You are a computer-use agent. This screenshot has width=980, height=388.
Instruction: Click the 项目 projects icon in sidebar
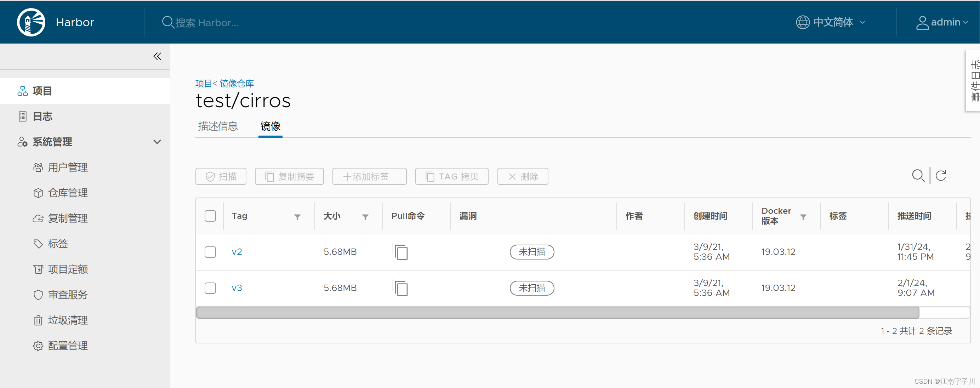(x=22, y=91)
